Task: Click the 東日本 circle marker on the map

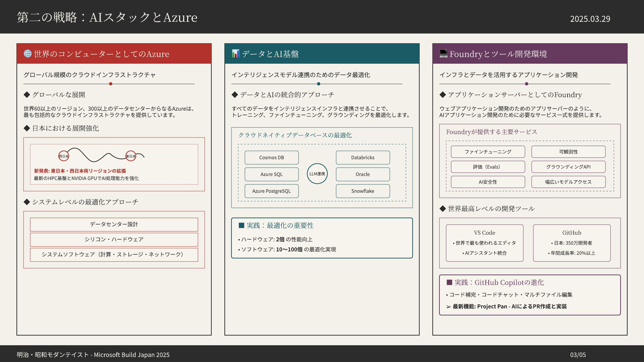Action: (131, 156)
